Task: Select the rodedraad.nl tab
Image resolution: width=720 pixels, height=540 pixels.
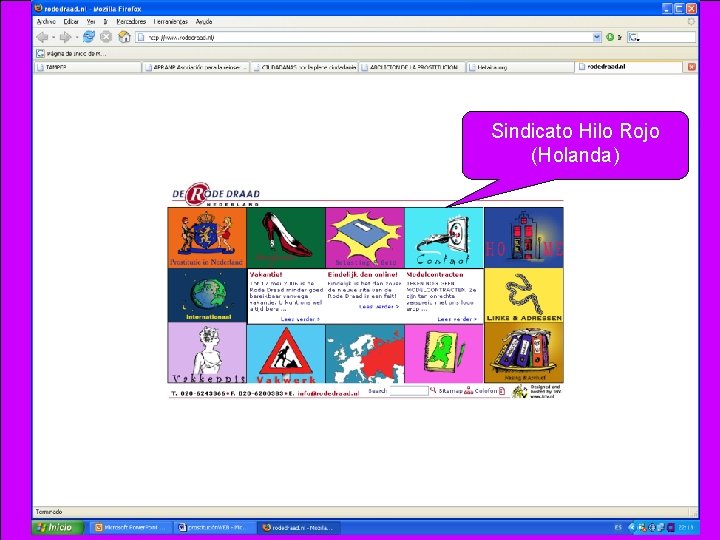Action: pyautogui.click(x=629, y=67)
